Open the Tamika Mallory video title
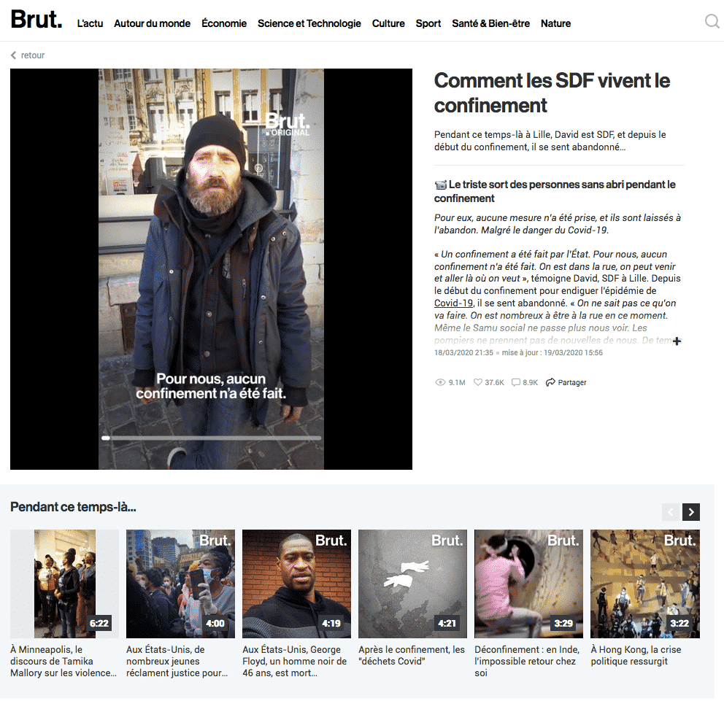The width and height of the screenshot is (724, 728). [x=63, y=661]
